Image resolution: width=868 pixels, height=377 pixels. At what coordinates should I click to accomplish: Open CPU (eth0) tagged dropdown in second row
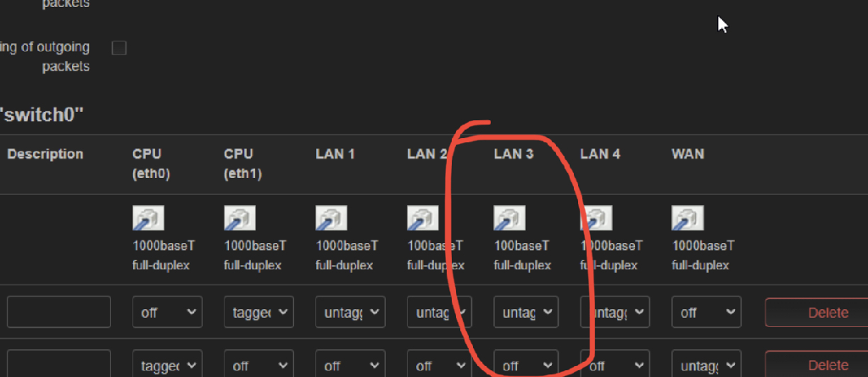coord(167,365)
